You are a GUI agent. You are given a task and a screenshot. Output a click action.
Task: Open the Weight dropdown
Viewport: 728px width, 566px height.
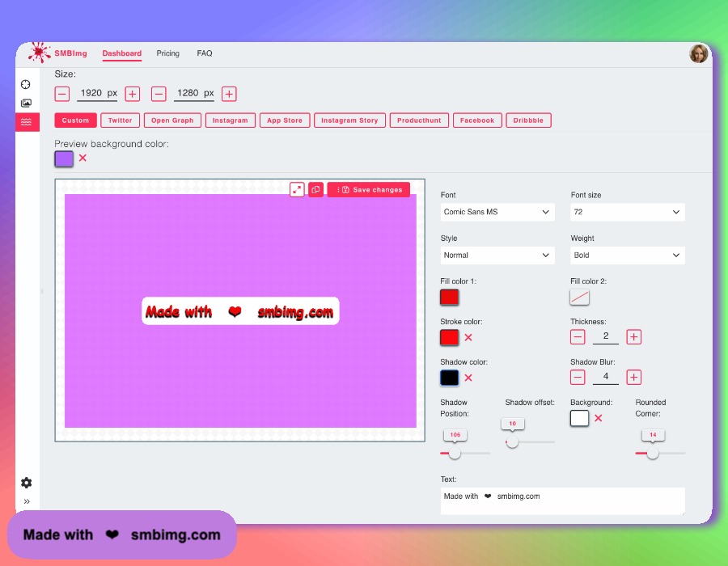click(627, 256)
